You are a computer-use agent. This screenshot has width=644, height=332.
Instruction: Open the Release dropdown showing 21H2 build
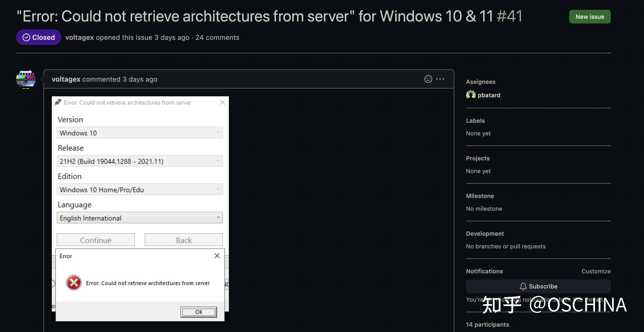coord(219,161)
